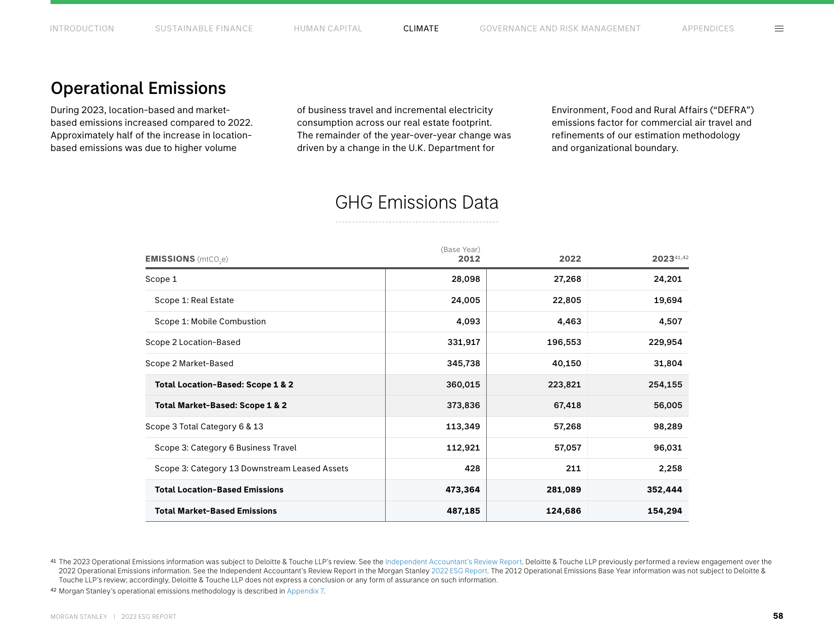The width and height of the screenshot is (834, 644).
Task: Select the 96,031 business travel value
Action: point(668,448)
